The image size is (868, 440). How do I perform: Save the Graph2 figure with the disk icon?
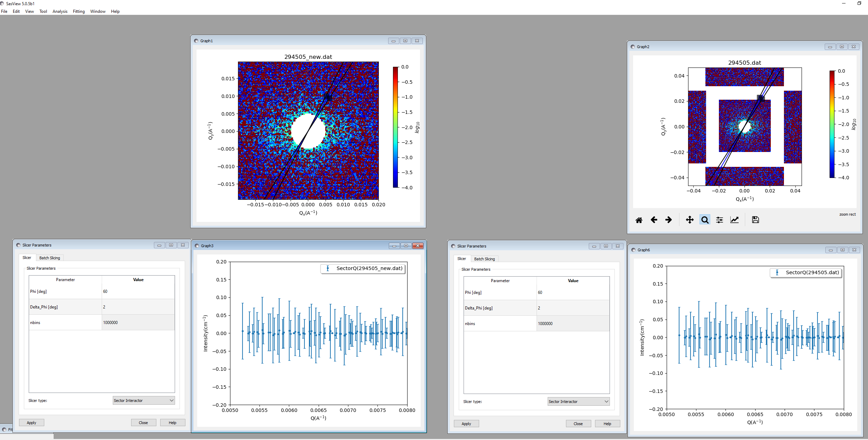tap(755, 219)
